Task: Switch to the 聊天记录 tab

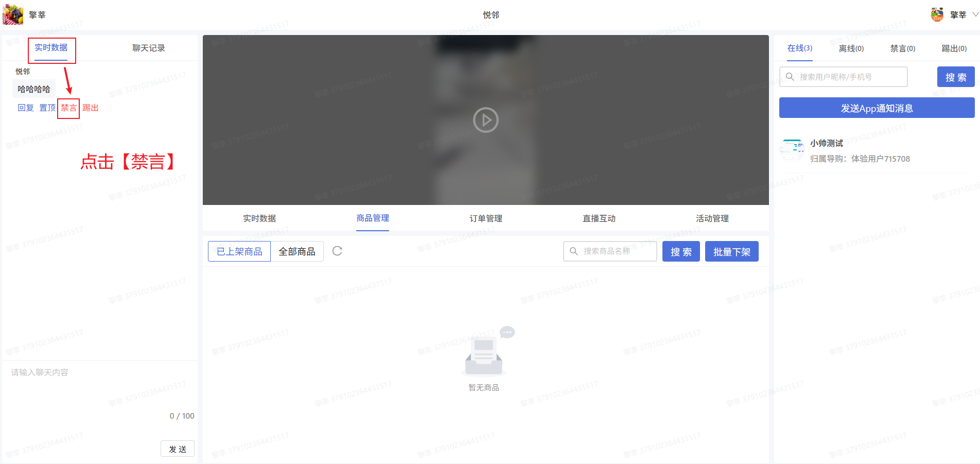Action: tap(148, 48)
